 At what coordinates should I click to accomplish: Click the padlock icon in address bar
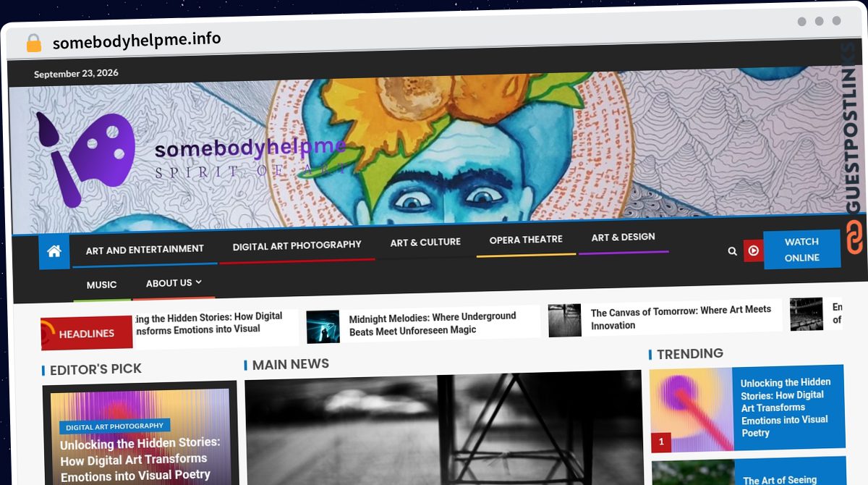tap(33, 43)
